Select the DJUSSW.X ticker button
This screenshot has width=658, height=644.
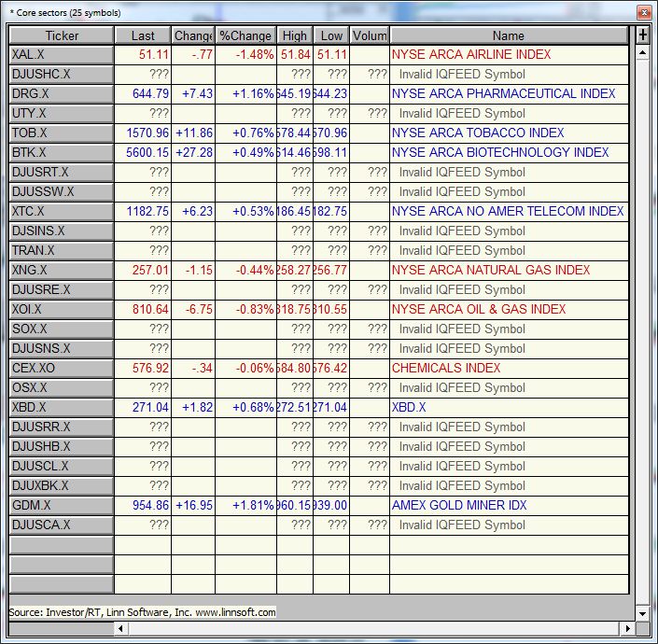tap(62, 191)
